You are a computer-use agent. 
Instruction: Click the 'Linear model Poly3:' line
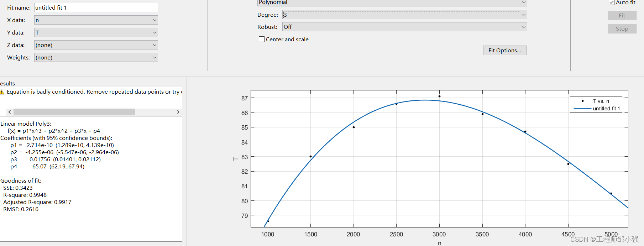coord(26,124)
